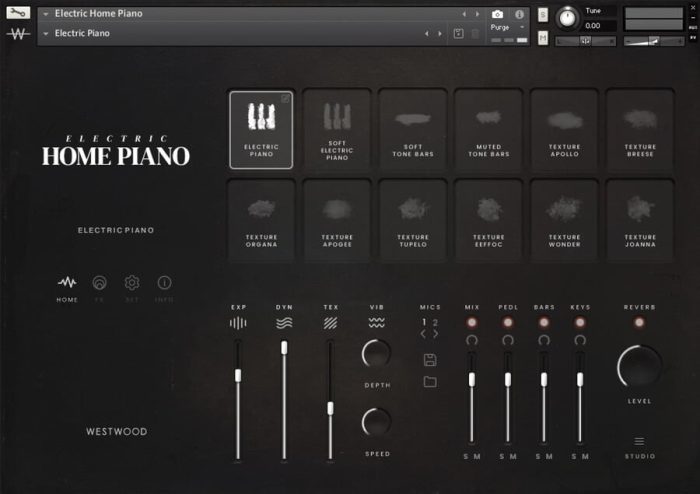
Task: Toggle the BARS channel power light
Action: click(544, 322)
